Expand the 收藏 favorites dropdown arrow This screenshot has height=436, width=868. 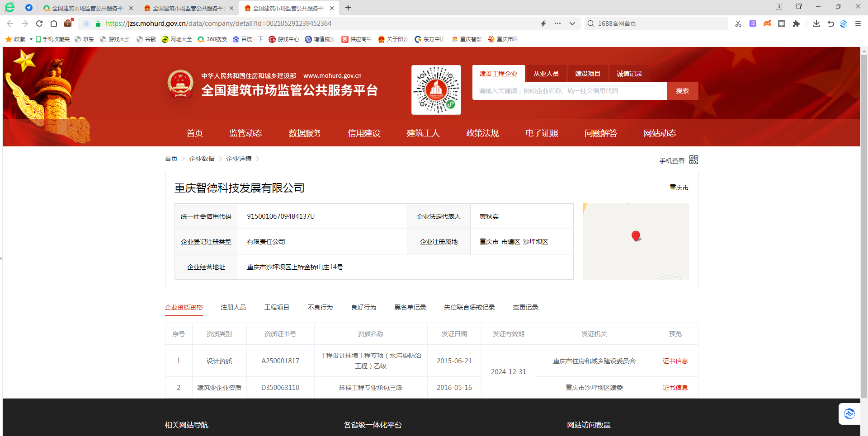pos(31,39)
